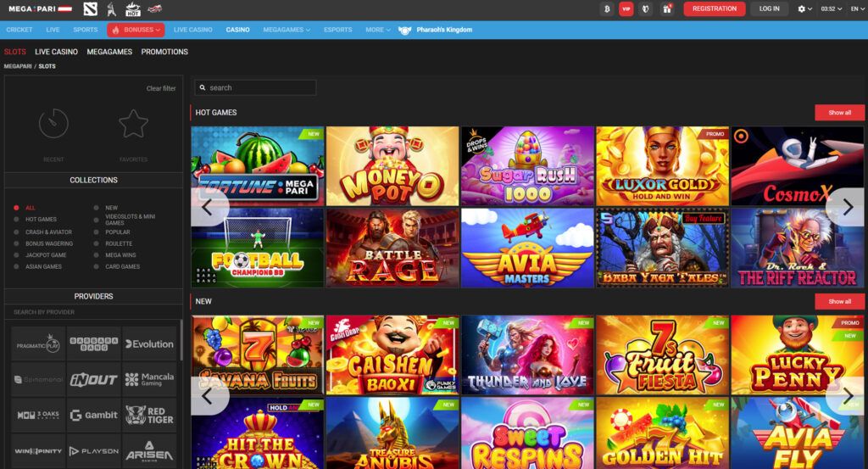Select the Popular collection filter

click(112, 232)
